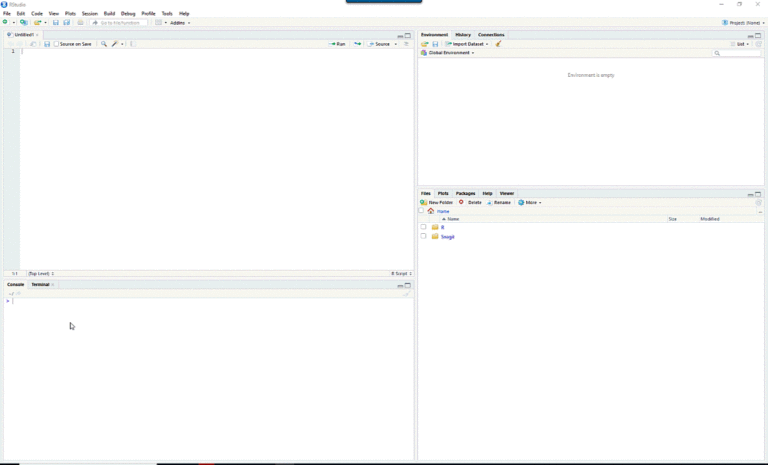This screenshot has height=465, width=768.
Task: Enable the Source on Save checkbox
Action: (x=57, y=44)
